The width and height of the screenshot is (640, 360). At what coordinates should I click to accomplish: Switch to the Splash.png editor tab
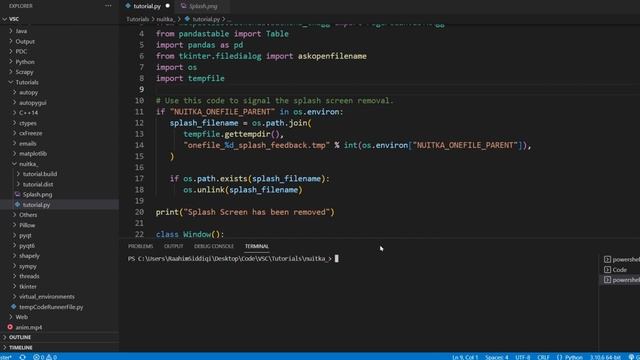tap(203, 6)
